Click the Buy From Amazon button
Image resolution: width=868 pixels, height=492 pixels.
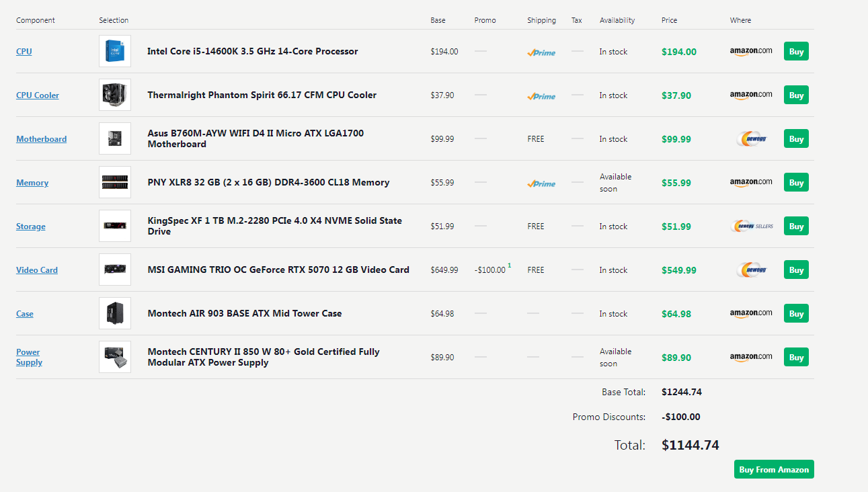(x=774, y=469)
